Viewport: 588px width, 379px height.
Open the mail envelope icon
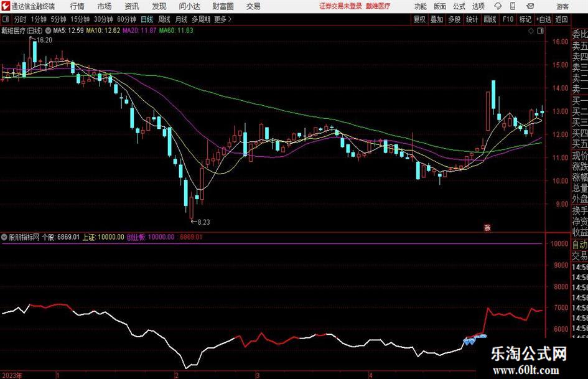[530, 6]
